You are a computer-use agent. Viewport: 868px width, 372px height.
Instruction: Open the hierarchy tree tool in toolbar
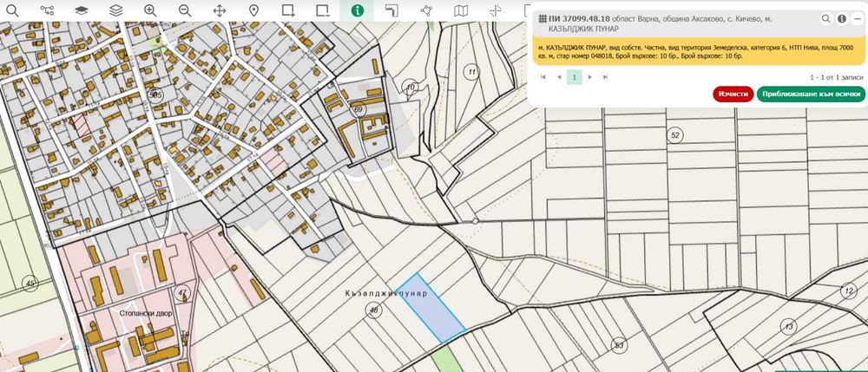coord(47,10)
